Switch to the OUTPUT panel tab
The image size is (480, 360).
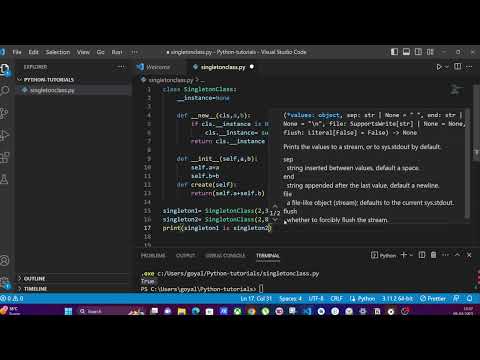coord(185,256)
